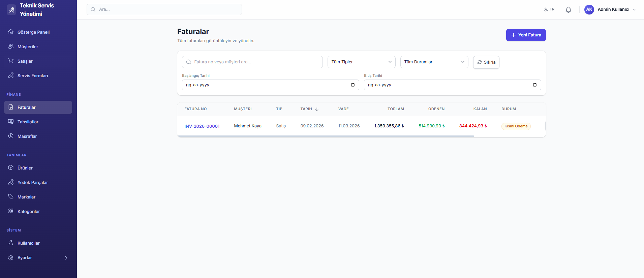This screenshot has width=644, height=278.
Task: Expand the Ayarlar menu chevron
Action: [66, 258]
